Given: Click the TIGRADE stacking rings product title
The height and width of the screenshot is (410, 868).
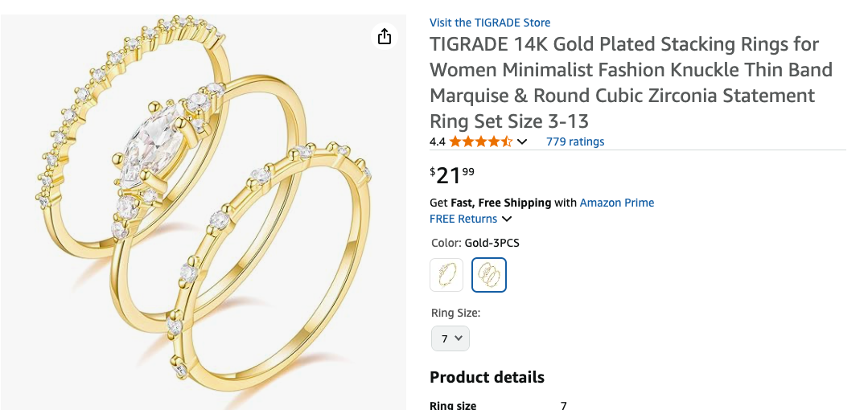Looking at the screenshot, I should point(631,82).
